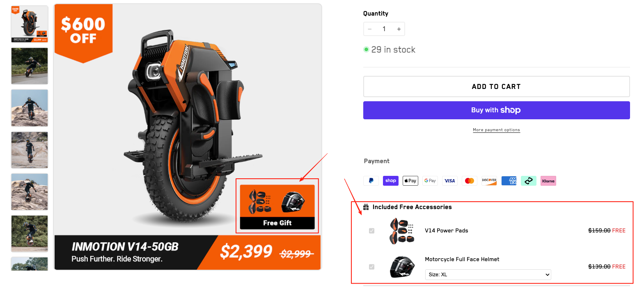Click the V14 Power Pads accessory image
This screenshot has height=289, width=644.
point(401,231)
